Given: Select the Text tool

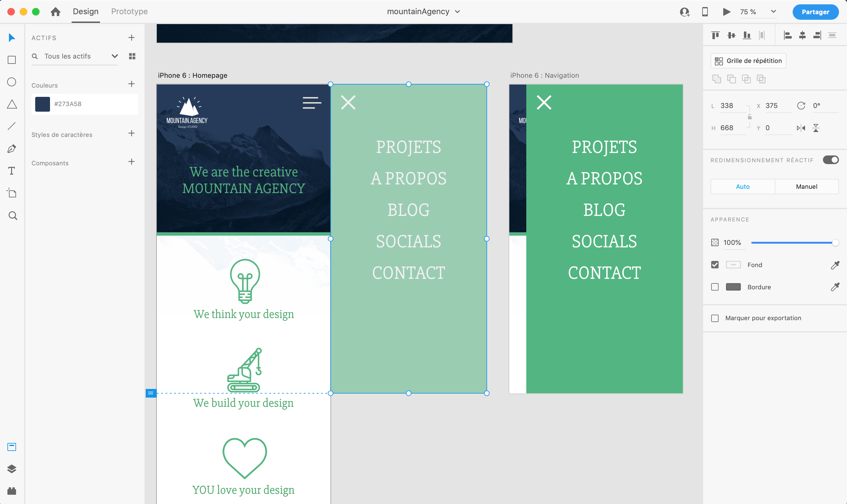Looking at the screenshot, I should pyautogui.click(x=12, y=171).
